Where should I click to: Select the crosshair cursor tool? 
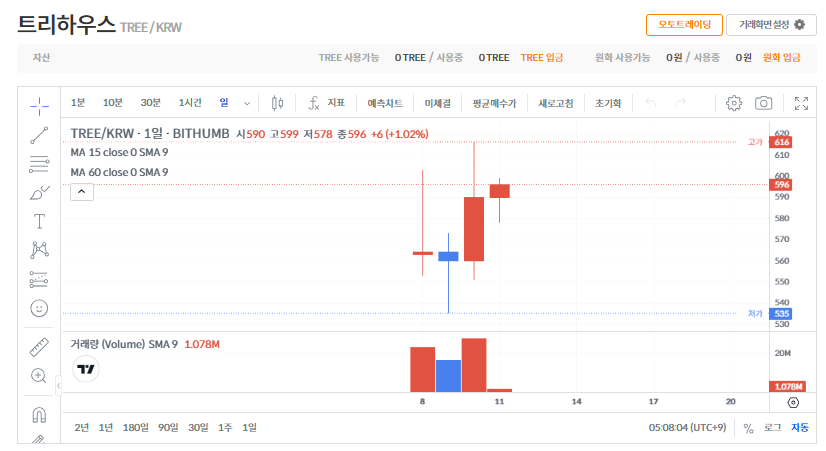(39, 106)
